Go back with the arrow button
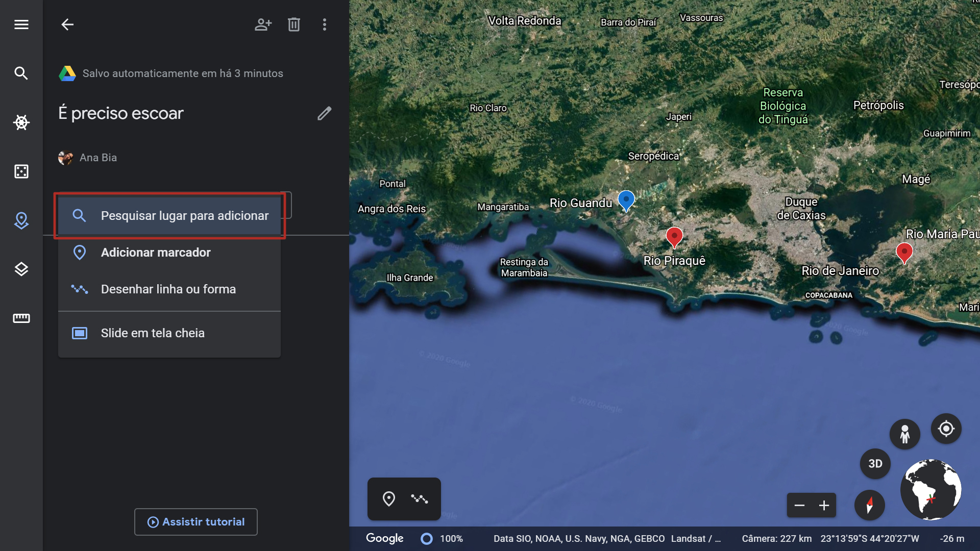The image size is (980, 551). tap(67, 24)
